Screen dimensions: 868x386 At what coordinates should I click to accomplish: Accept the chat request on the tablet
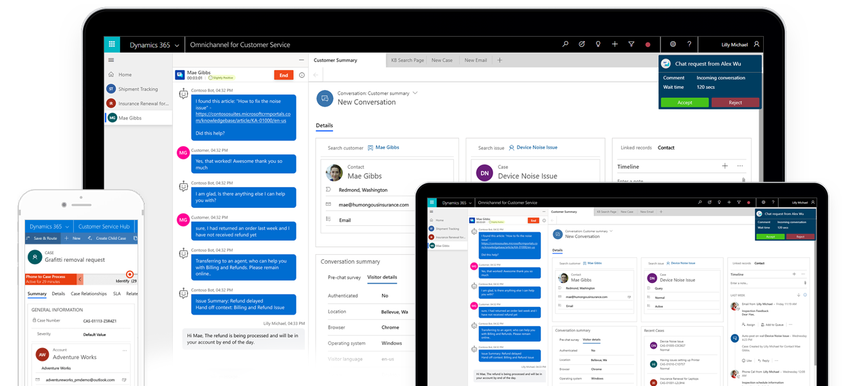click(x=770, y=237)
